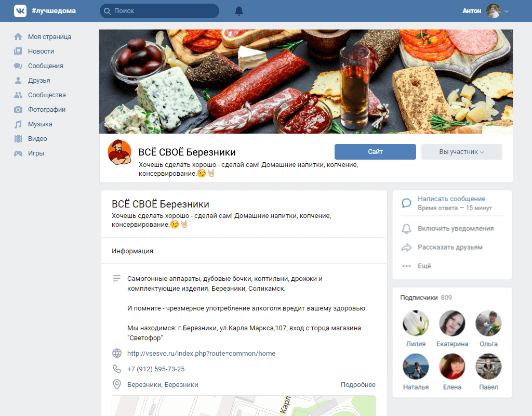Click the blue Сайт button
532x416 pixels.
pos(375,152)
